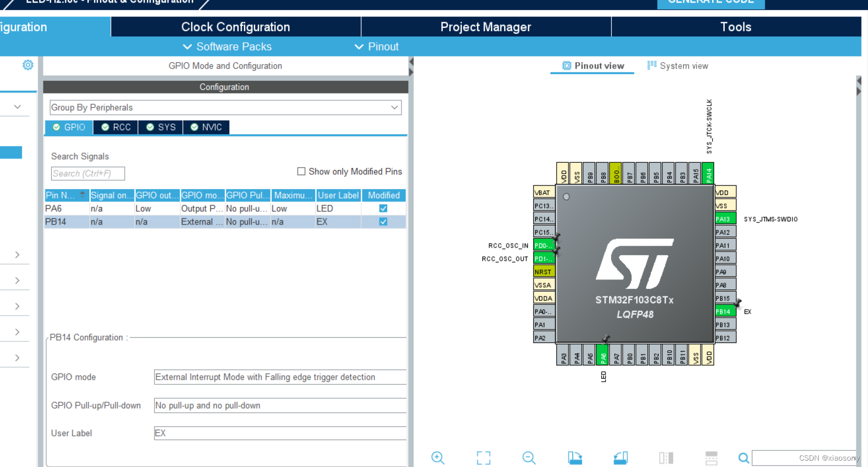Image resolution: width=868 pixels, height=467 pixels.
Task: Click the NRST pin on the chip
Action: (544, 272)
